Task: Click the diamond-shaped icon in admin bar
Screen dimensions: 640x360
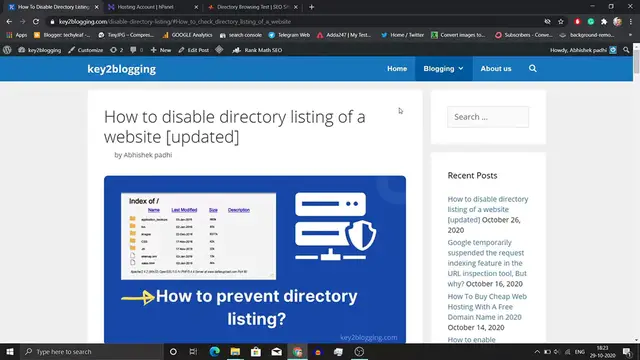Action: [x=219, y=50]
